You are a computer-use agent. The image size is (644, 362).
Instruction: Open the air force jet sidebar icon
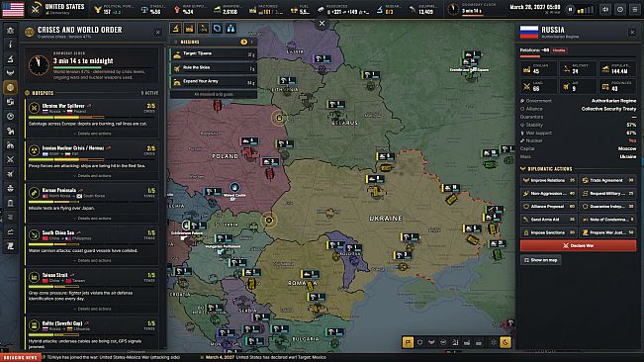[x=11, y=174]
